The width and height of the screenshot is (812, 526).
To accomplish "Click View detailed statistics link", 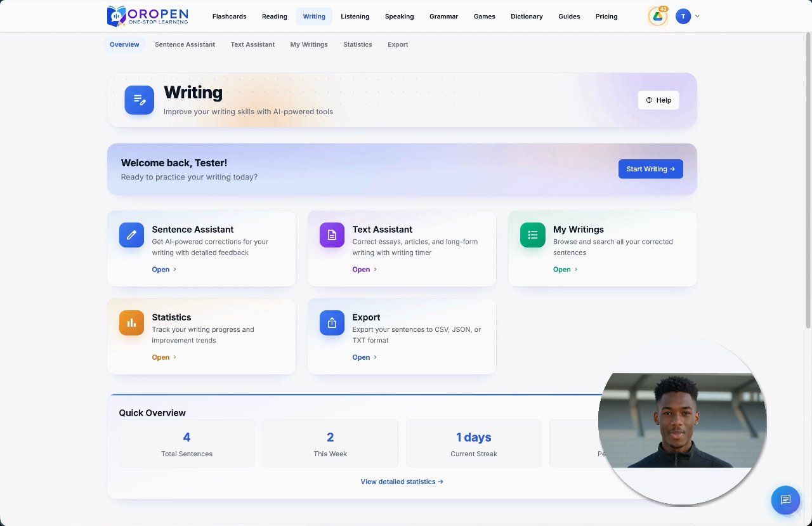I will (x=402, y=482).
